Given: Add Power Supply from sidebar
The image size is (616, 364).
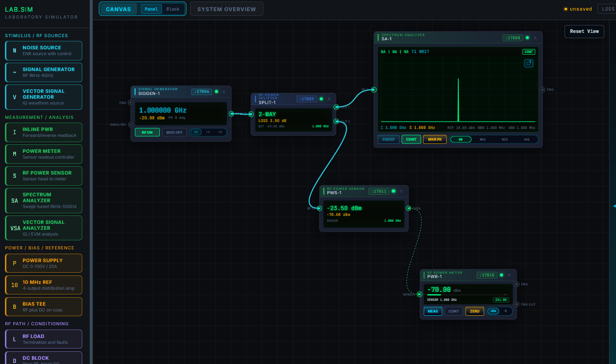Looking at the screenshot, I should pyautogui.click(x=44, y=263).
